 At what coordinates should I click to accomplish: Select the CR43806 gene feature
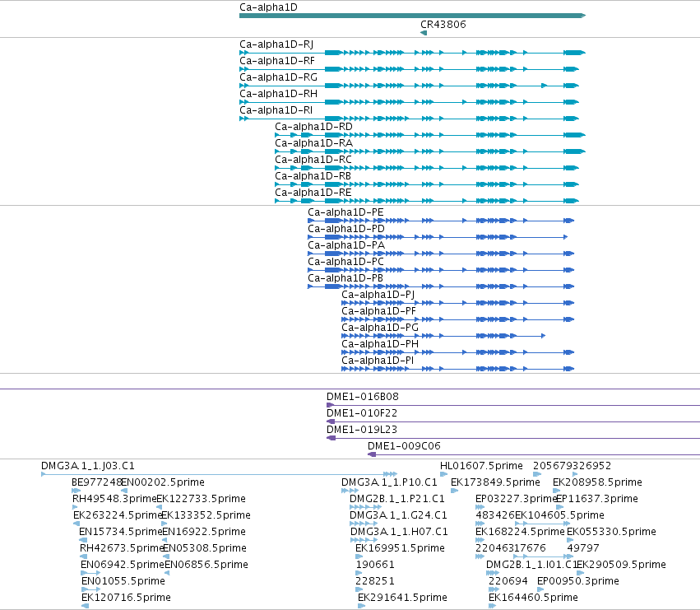(424, 33)
